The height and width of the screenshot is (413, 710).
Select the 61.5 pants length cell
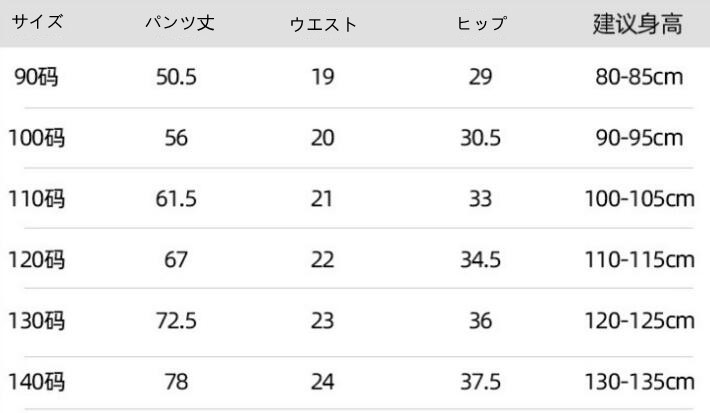[176, 199]
